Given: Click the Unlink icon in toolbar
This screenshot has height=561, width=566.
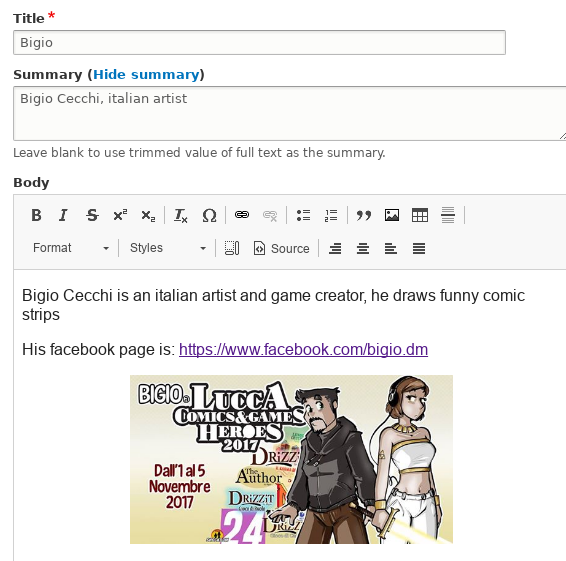Looking at the screenshot, I should click(270, 216).
